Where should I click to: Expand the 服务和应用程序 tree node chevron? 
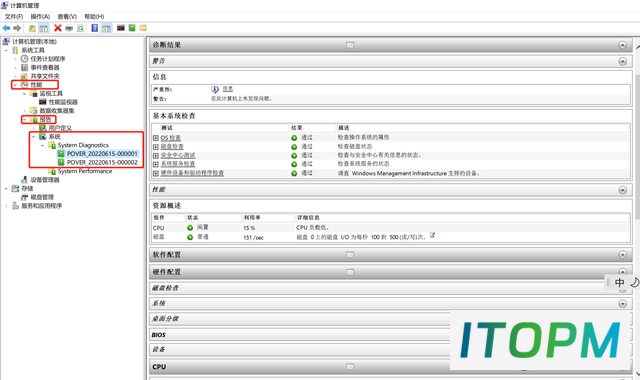pos(6,206)
